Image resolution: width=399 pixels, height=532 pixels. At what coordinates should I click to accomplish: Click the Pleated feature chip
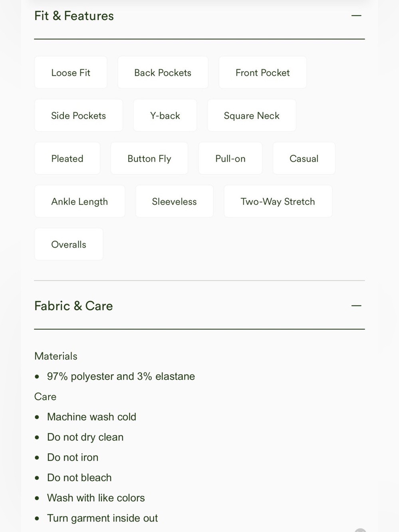click(x=67, y=158)
